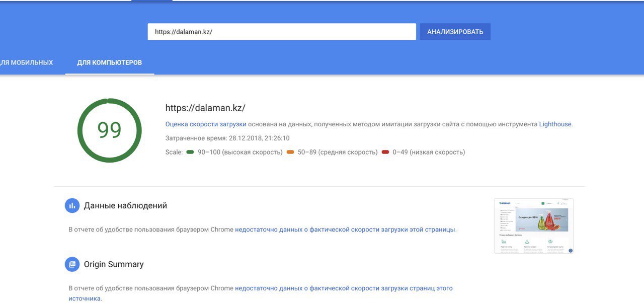644x303 pixels.
Task: Click the Затраченное время 28.12.2018 timestamp
Action: pos(227,138)
